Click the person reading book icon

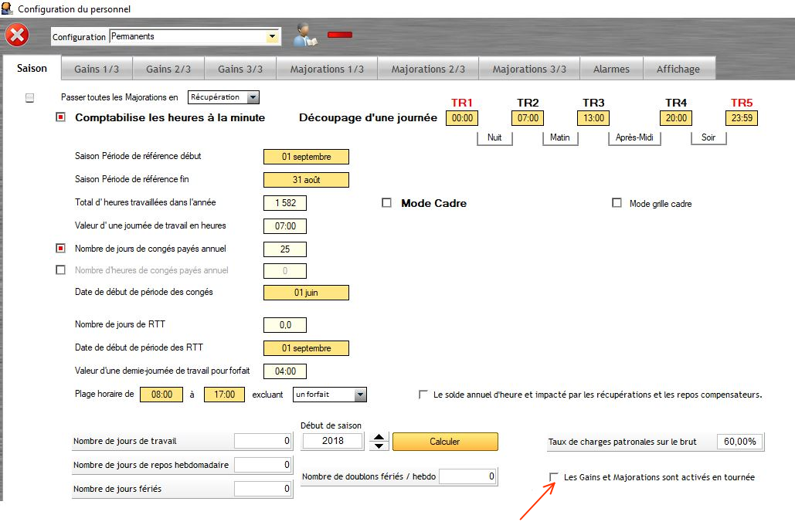tap(305, 36)
